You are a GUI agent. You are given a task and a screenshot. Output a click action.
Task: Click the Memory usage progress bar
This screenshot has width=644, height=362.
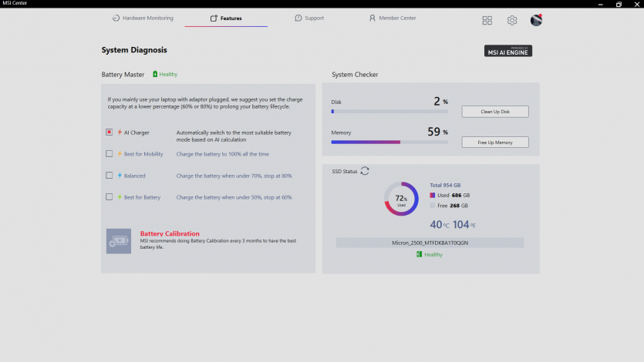click(389, 142)
